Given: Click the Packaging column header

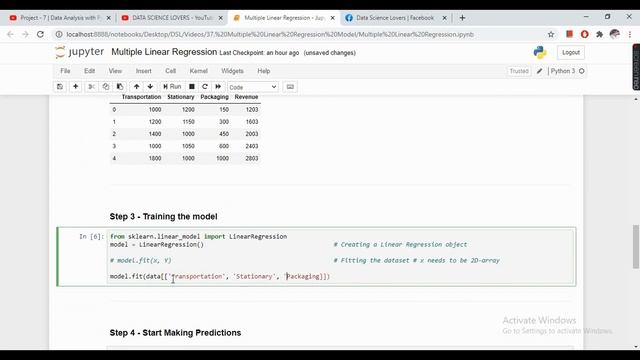Looking at the screenshot, I should (214, 97).
